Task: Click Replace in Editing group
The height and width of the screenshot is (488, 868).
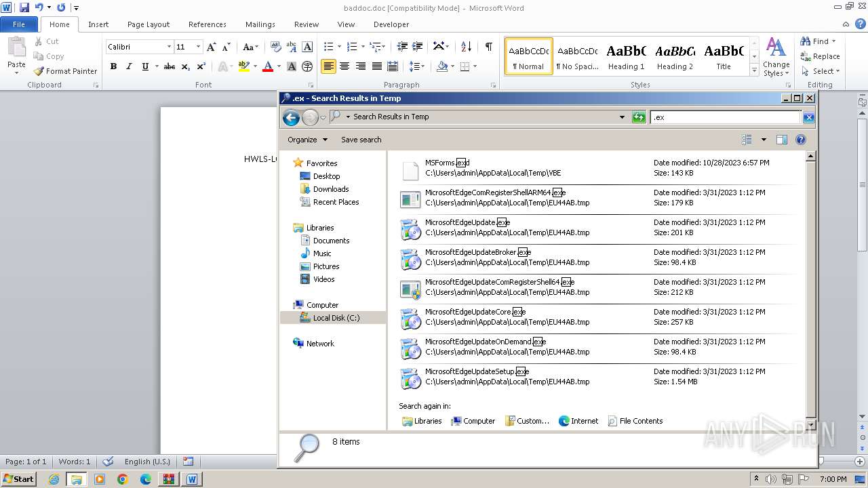Action: (820, 56)
